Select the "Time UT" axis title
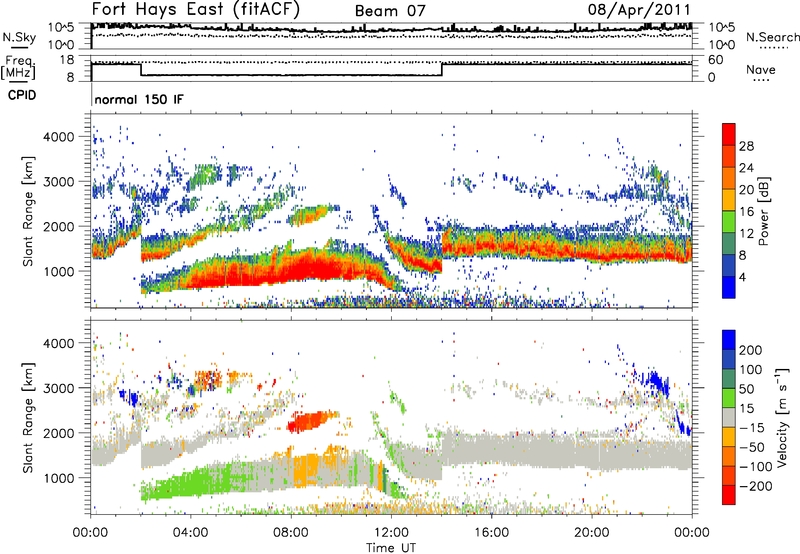The height and width of the screenshot is (554, 800). [x=391, y=548]
